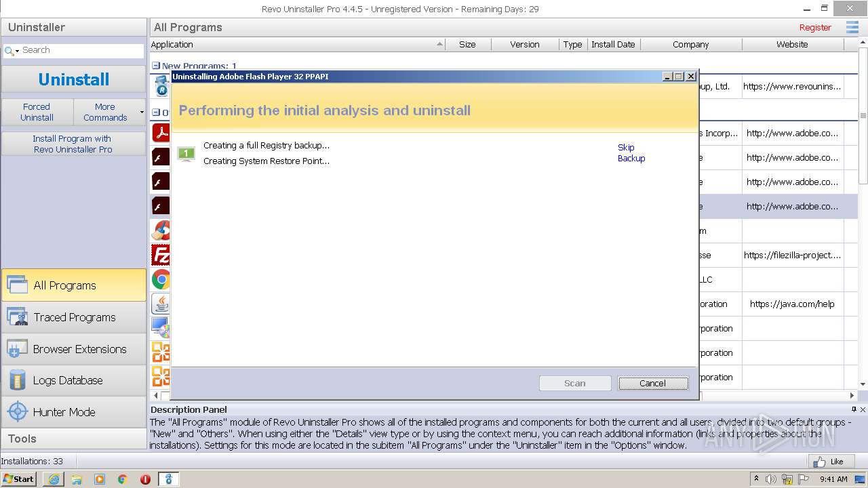
Task: Activate Hunter Mode
Action: tap(73, 412)
